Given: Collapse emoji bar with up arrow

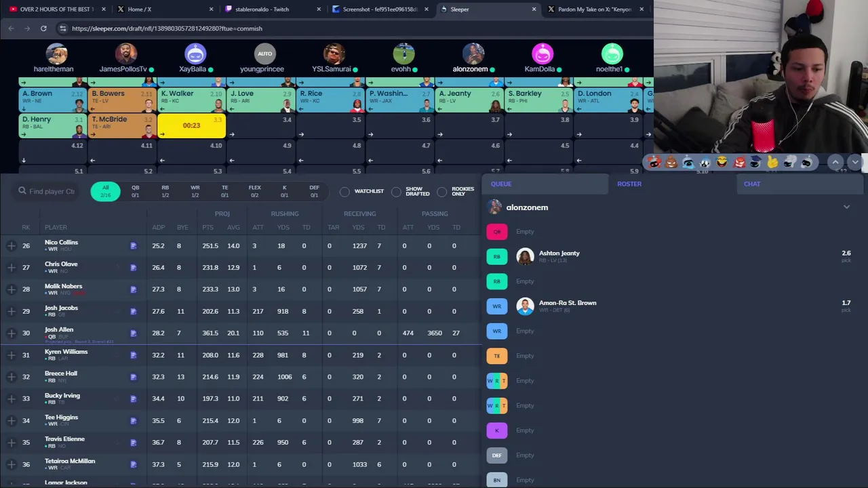Looking at the screenshot, I should (835, 163).
